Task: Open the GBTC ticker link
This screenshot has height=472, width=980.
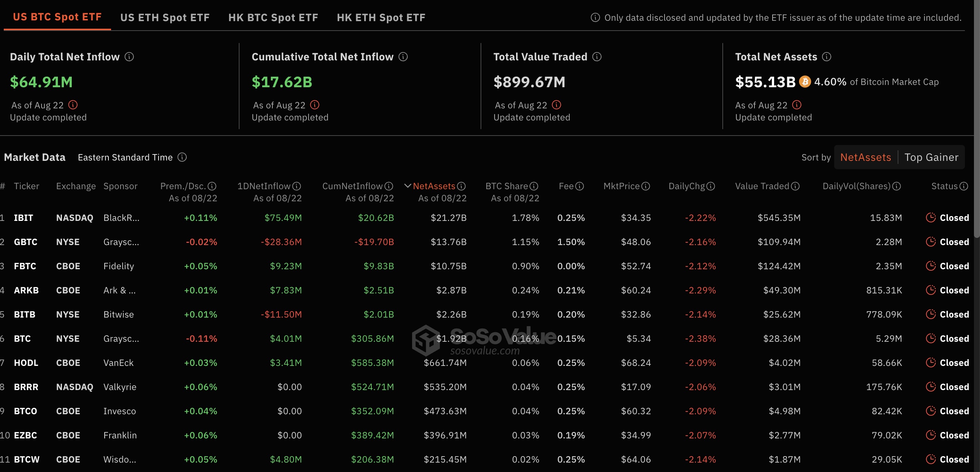Action: tap(25, 242)
